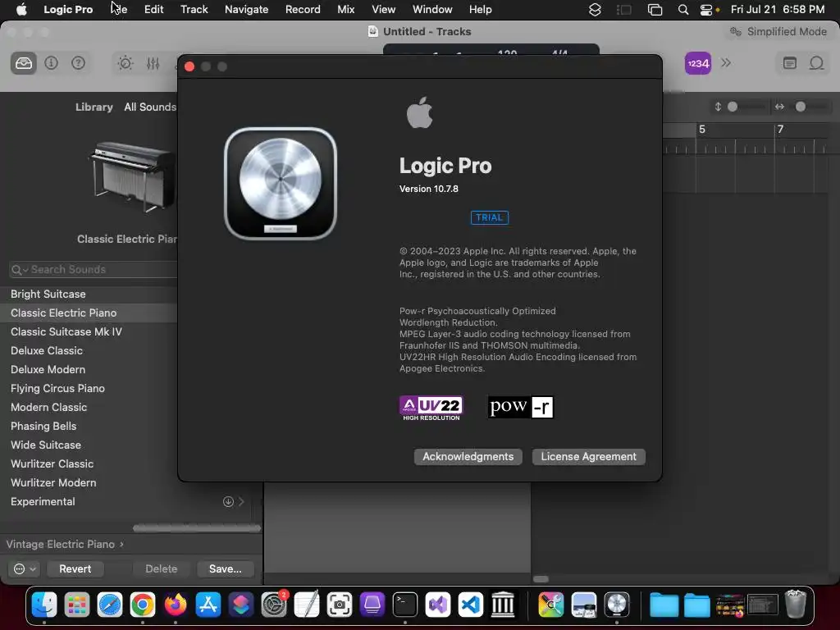The height and width of the screenshot is (630, 840).
Task: Select the Deluxe Modern patch
Action: 89,370
